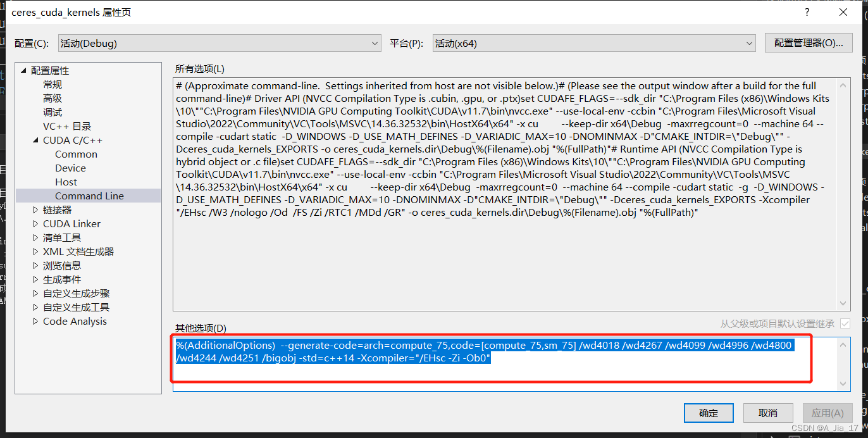Click the 确定 button to confirm

[709, 413]
